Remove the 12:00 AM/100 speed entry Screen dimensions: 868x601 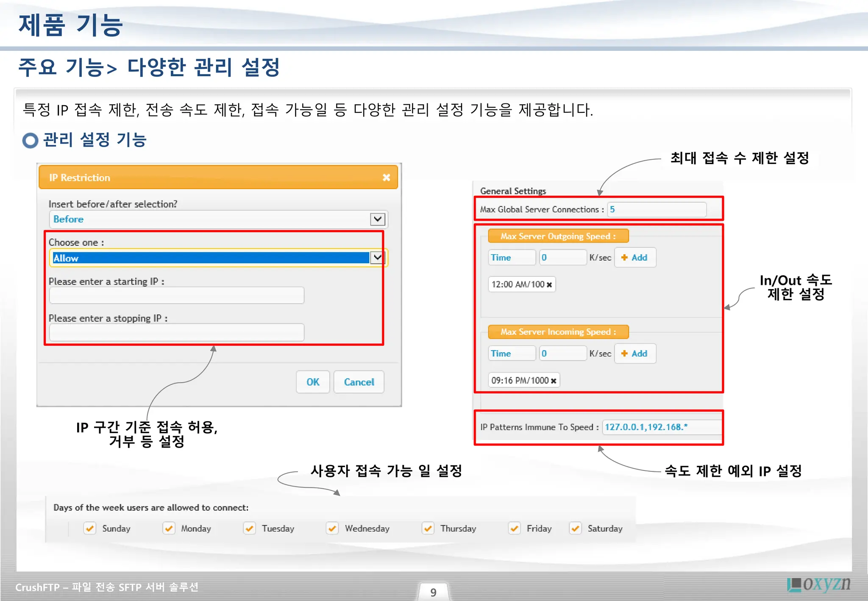[x=549, y=285]
